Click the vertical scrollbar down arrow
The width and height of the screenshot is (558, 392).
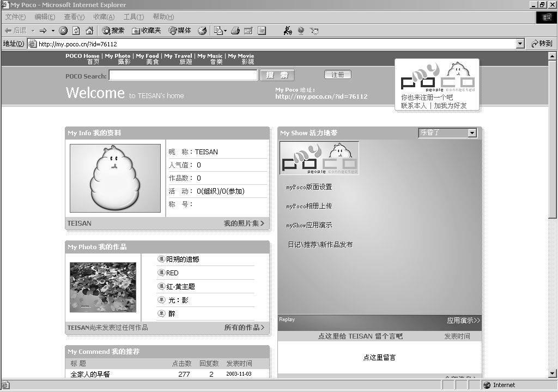(552, 374)
